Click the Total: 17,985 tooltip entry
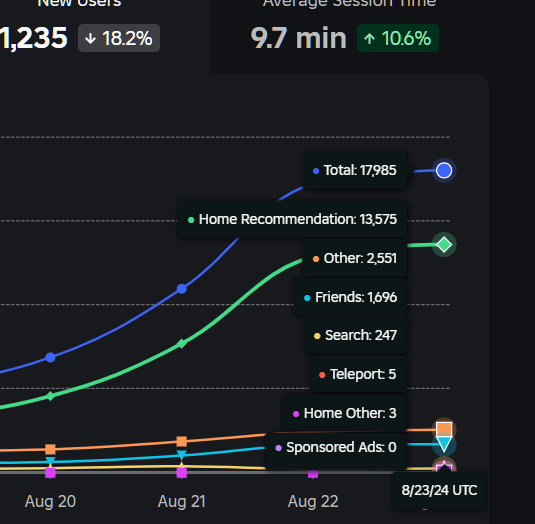Screen dimensions: 535x524 point(355,170)
